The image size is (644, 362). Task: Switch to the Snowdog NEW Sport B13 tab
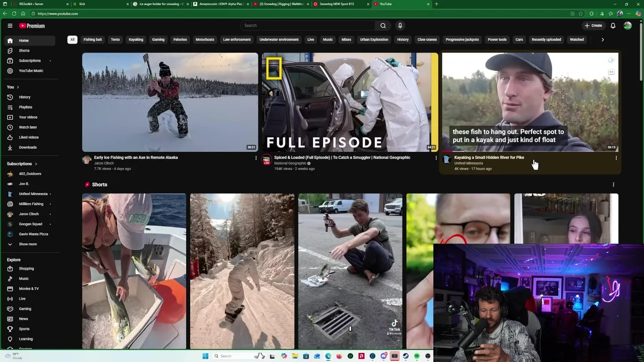coord(341,4)
